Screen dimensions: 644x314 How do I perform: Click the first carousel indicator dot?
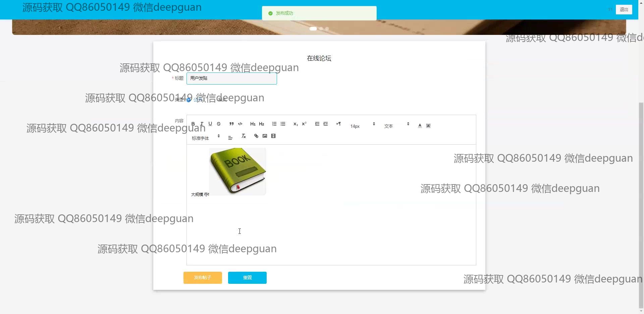[x=313, y=29]
